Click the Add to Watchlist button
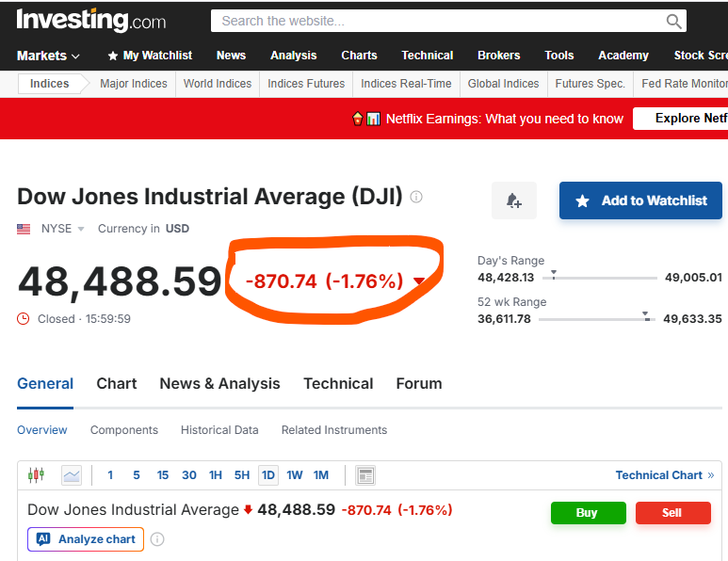 640,200
